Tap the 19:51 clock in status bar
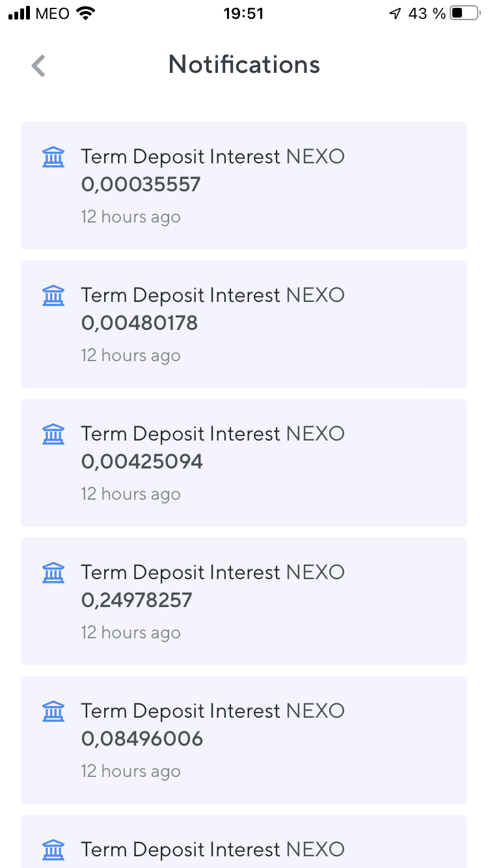The width and height of the screenshot is (488, 868). coord(243,14)
